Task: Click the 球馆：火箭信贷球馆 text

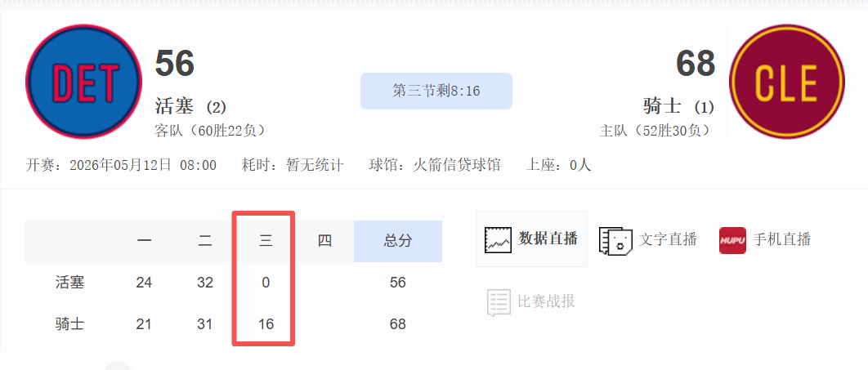Action: (x=435, y=165)
